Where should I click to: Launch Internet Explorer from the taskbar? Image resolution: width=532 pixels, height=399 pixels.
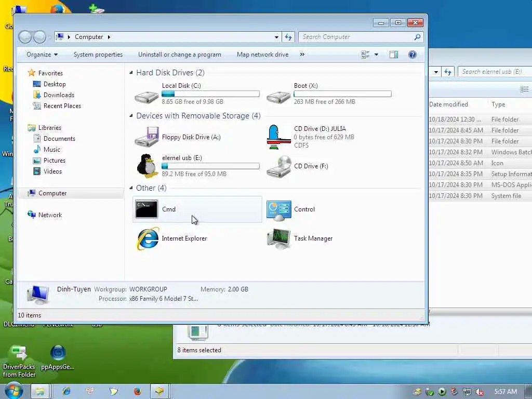pos(66,391)
